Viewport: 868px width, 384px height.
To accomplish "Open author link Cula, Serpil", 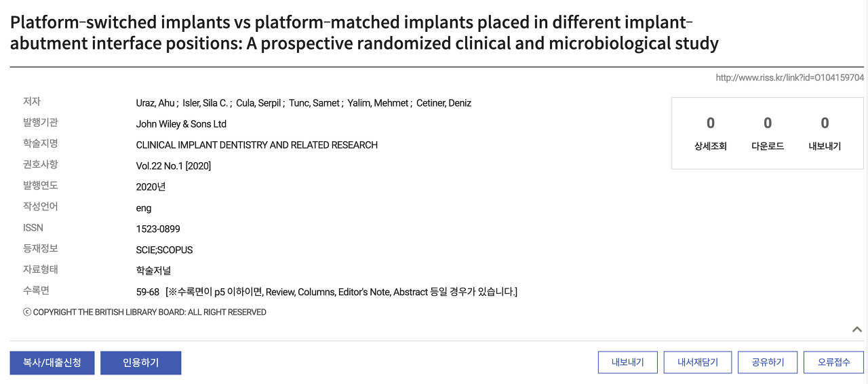I will [x=258, y=103].
